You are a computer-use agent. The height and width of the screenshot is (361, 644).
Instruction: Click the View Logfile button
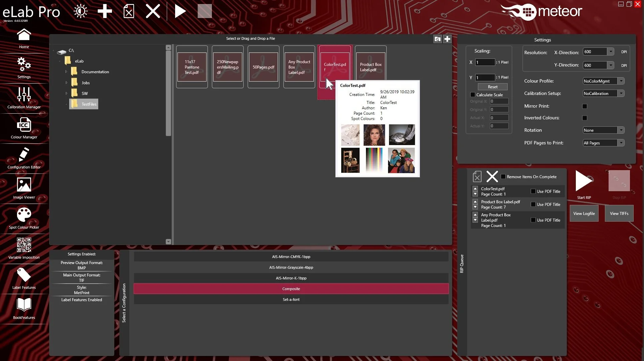tap(584, 213)
